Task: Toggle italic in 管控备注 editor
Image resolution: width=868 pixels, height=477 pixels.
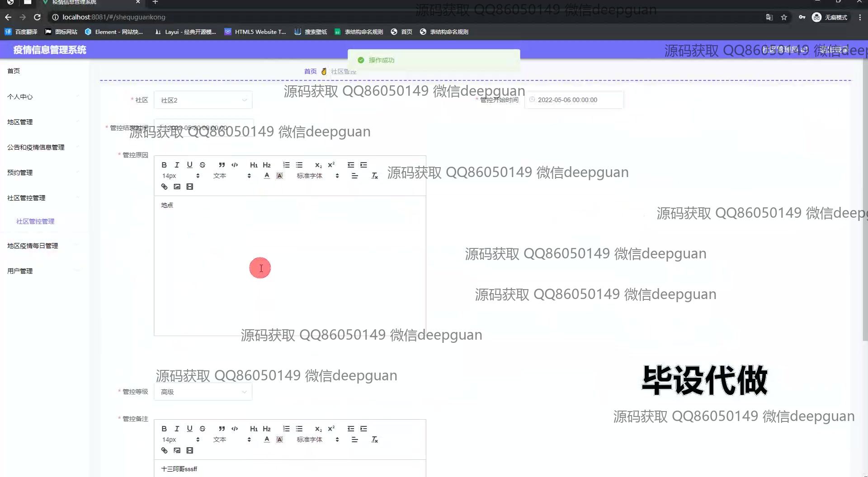Action: 177,429
